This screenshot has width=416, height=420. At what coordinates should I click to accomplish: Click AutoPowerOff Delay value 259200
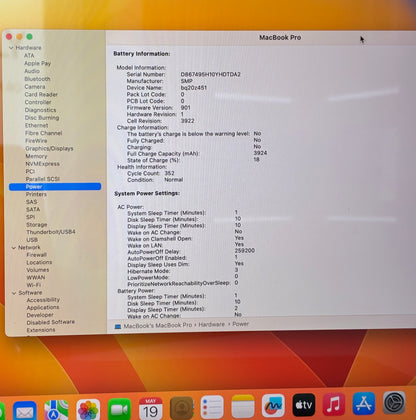[245, 251]
